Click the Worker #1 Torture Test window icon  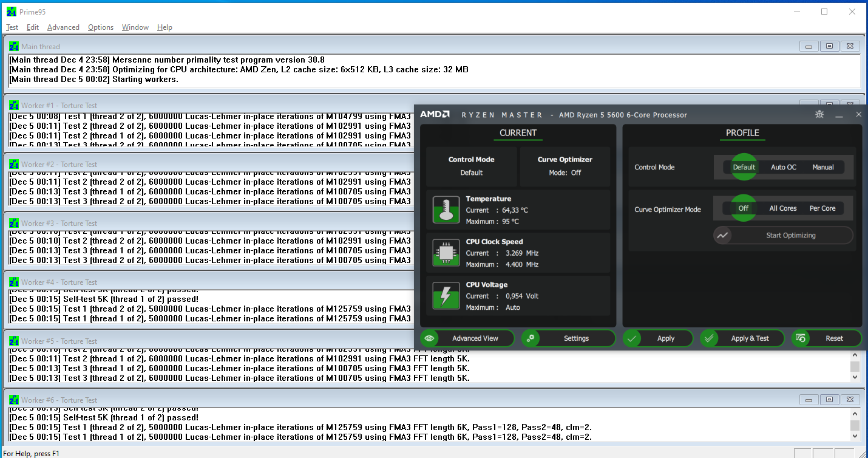click(14, 105)
